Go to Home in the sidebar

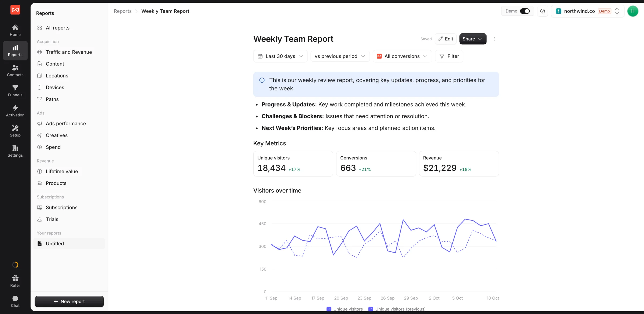[x=15, y=30]
